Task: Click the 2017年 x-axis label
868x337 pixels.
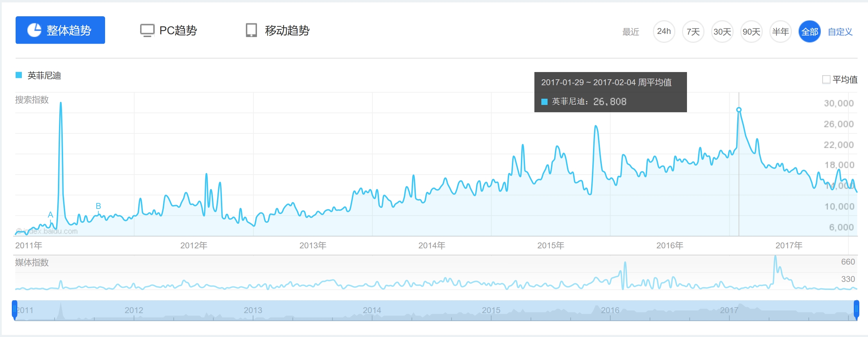Action: click(x=789, y=246)
